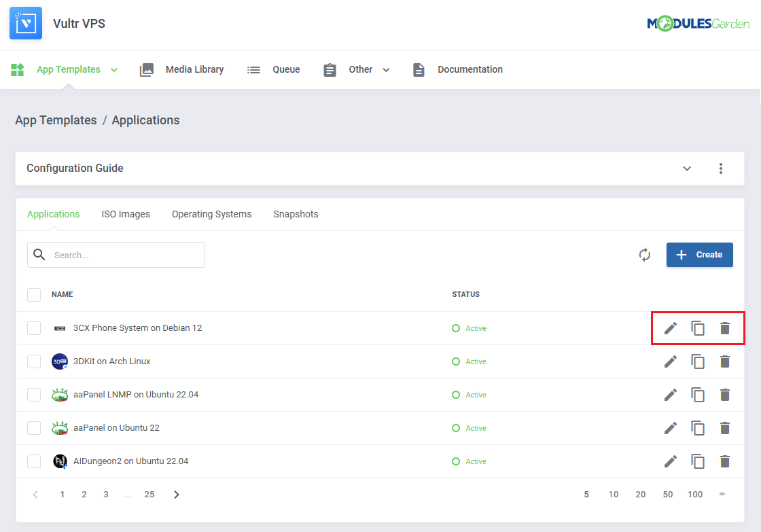Go to previous page arrow

coord(35,495)
